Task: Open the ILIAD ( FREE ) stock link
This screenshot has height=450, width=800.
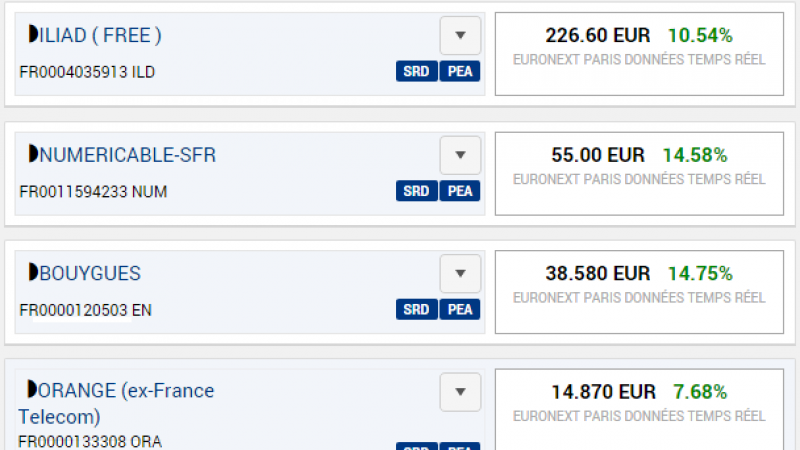Action: tap(100, 36)
